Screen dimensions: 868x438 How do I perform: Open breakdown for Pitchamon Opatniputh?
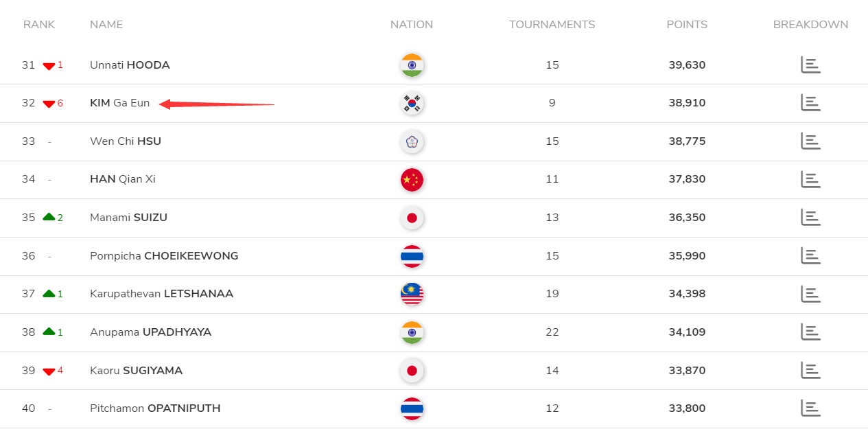[810, 408]
